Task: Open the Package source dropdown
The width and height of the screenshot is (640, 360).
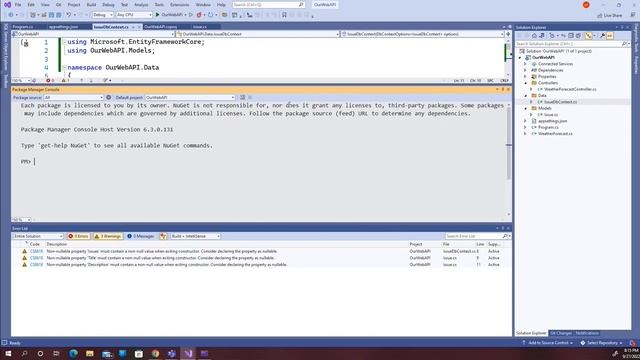Action: 73,98
